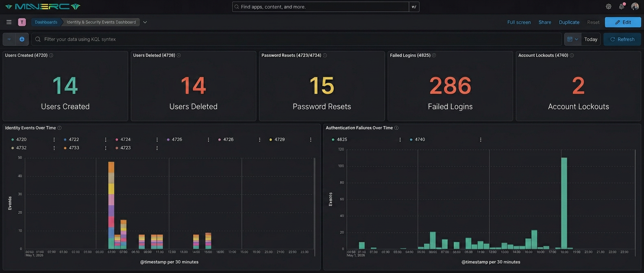This screenshot has width=644, height=273.
Task: Toggle series 4732 in legend
Action: coord(21,148)
